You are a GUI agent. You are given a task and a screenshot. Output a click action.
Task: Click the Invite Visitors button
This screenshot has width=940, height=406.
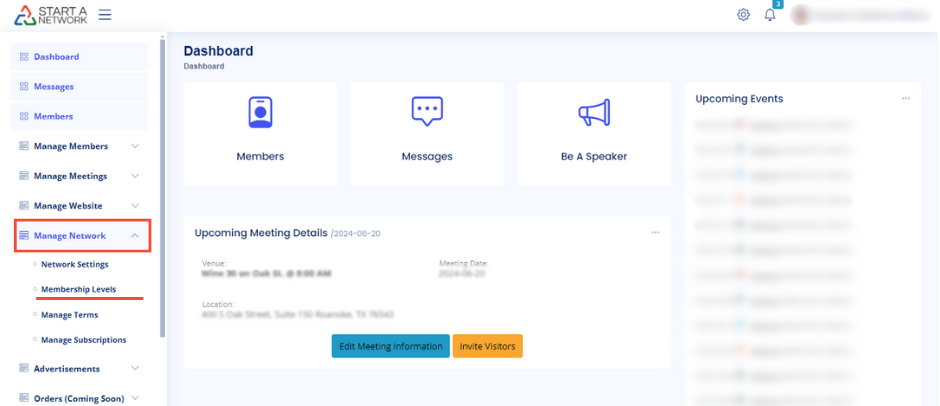click(487, 346)
